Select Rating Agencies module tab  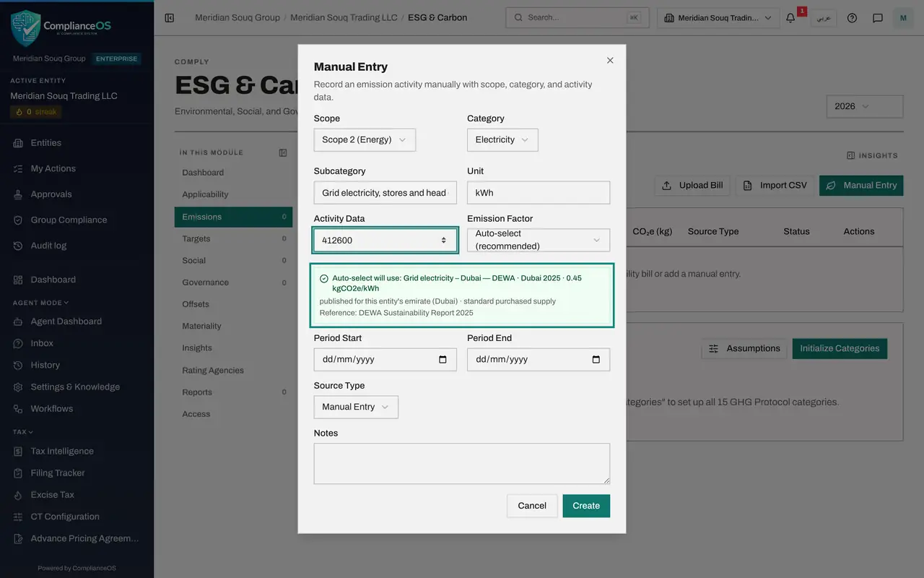pos(233,370)
